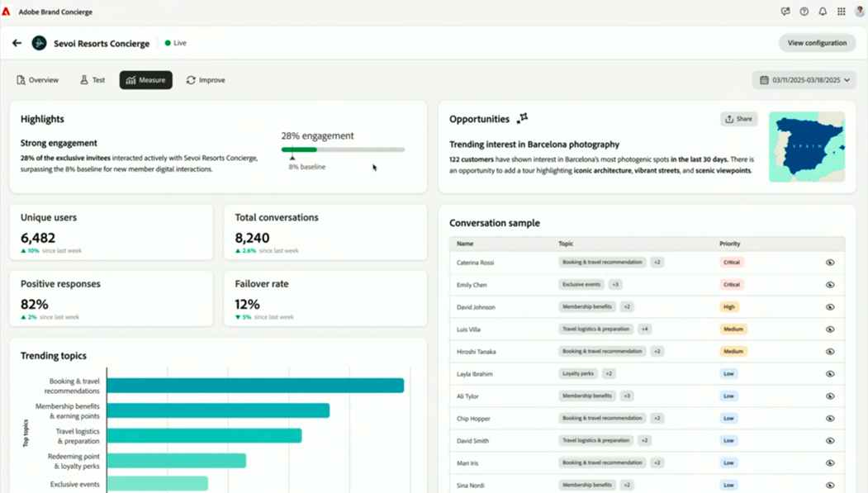
Task: View David Smith conversation via eye icon
Action: coord(830,441)
